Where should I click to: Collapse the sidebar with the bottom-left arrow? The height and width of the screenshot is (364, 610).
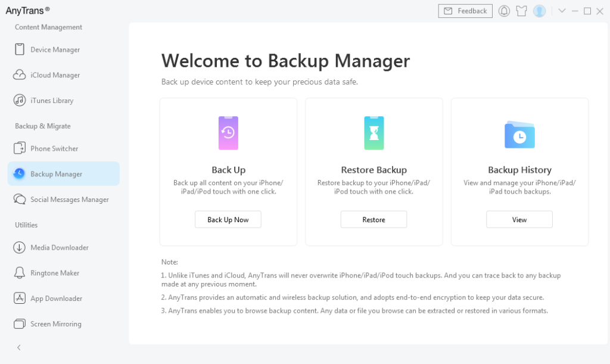click(x=18, y=347)
